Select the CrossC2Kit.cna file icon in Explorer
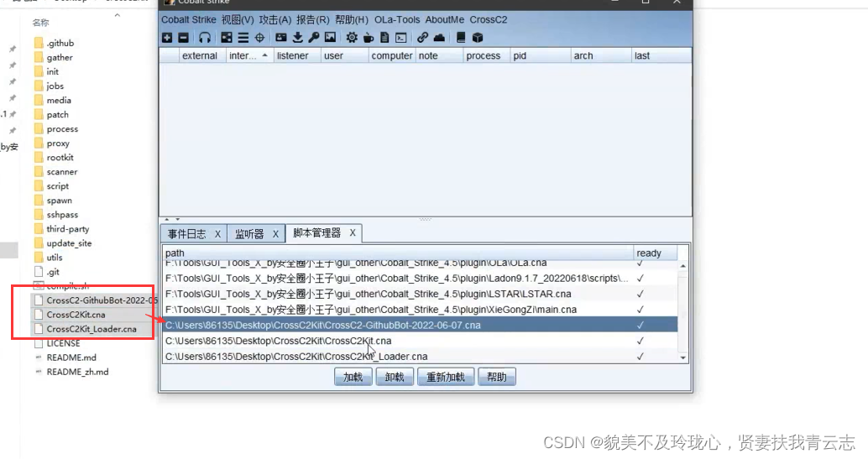This screenshot has width=868, height=459. pos(39,315)
